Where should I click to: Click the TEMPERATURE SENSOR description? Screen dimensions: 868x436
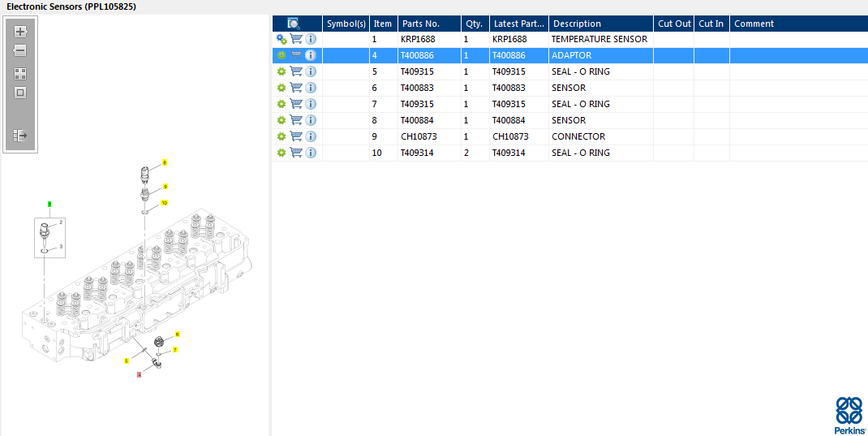[599, 39]
